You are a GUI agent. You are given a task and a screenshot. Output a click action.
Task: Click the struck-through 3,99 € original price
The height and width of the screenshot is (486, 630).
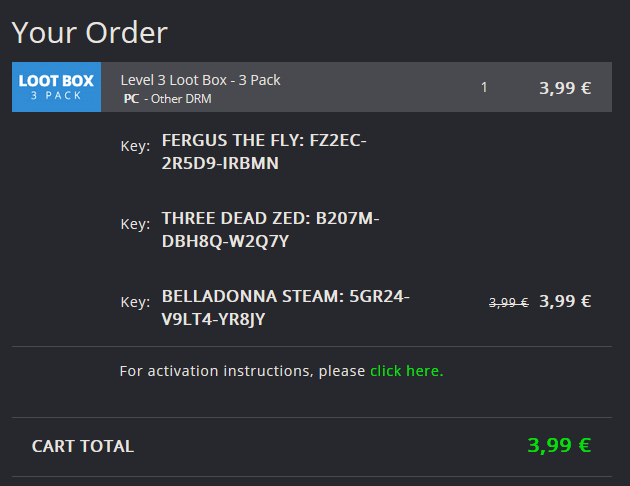[509, 302]
